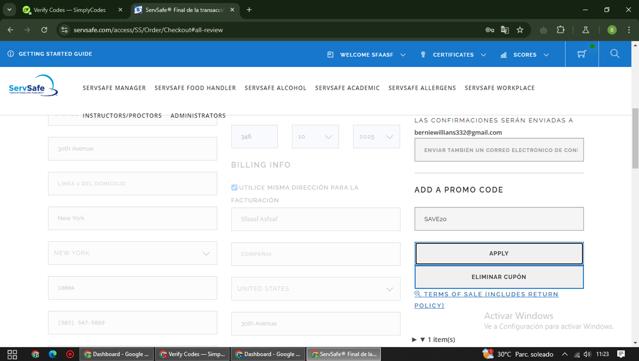Open the expiration month dropdown

coord(315,136)
